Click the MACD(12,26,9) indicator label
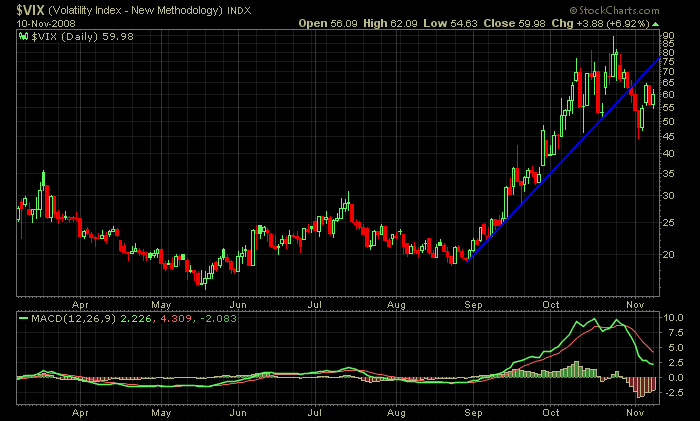Viewport: 700px width, 421px height. point(74,319)
